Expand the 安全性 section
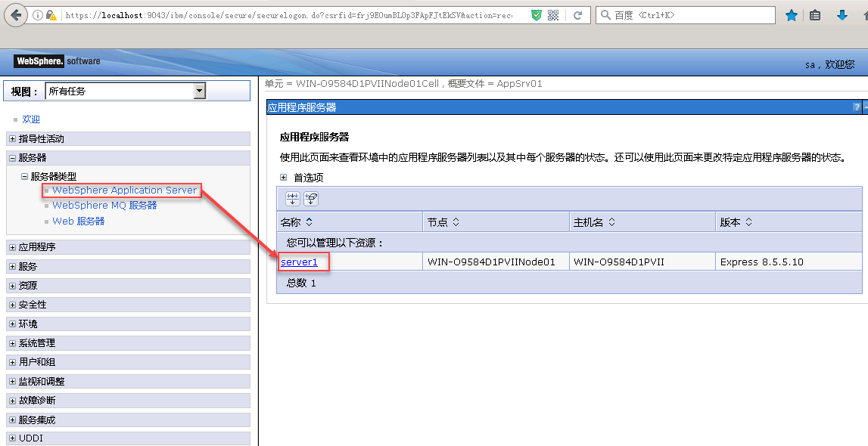 [x=12, y=305]
